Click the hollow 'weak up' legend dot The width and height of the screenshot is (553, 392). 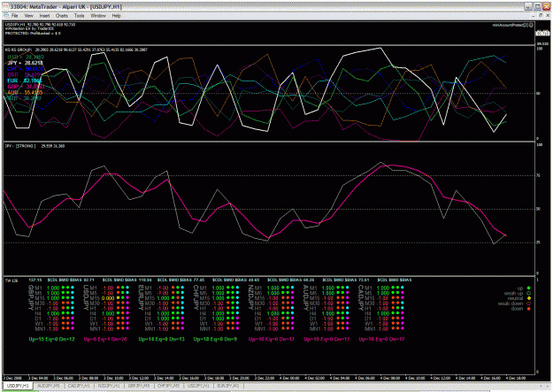(528, 293)
